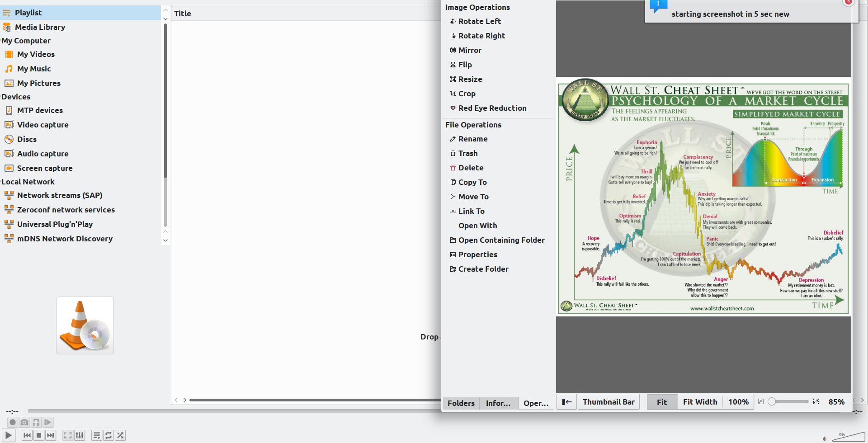This screenshot has height=443, width=868.
Task: Click the VLC cone album art
Action: click(85, 325)
